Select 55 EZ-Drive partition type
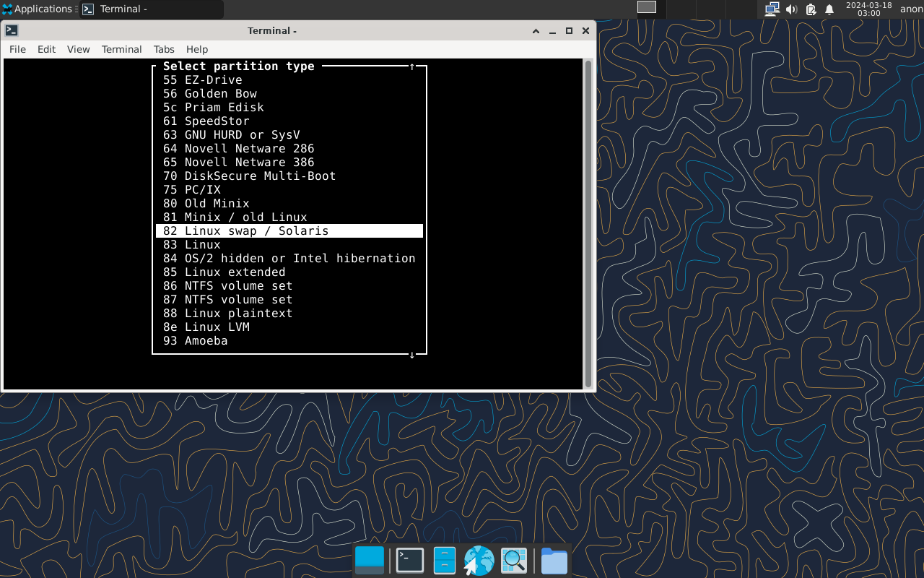The width and height of the screenshot is (924, 578). [x=289, y=79]
